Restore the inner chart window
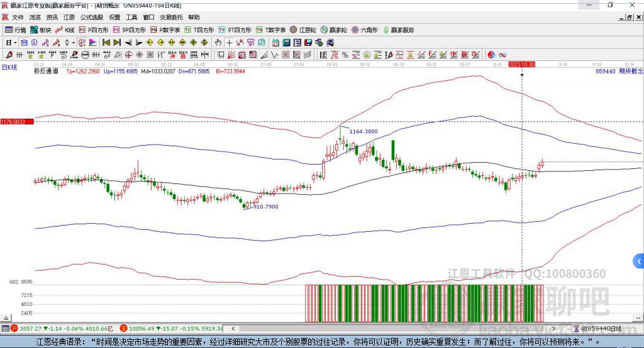Screen dimensions: 644x348 click(x=630, y=17)
